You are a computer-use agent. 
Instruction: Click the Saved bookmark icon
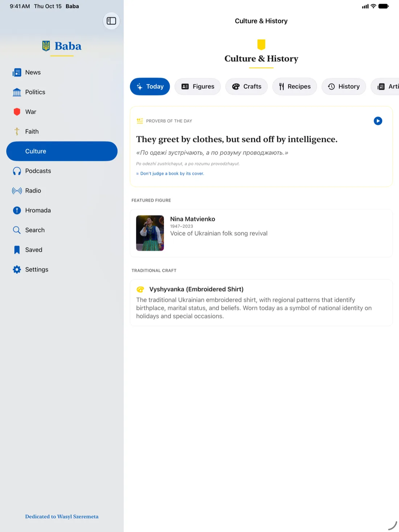point(17,250)
